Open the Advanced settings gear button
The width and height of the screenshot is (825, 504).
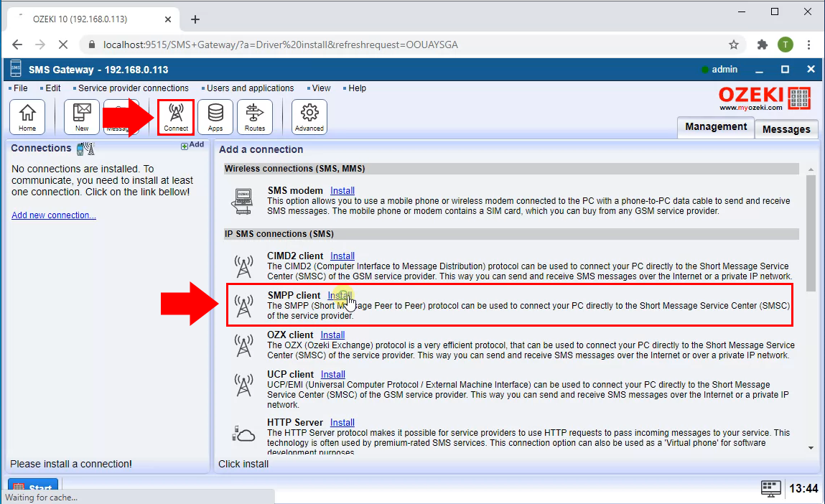point(309,117)
